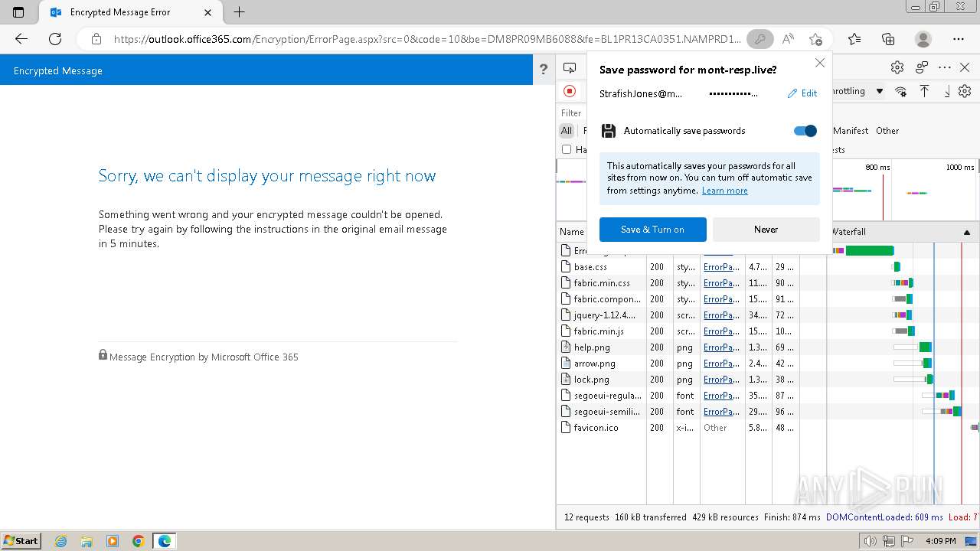
Task: Click Save & Turn on button
Action: [652, 230]
